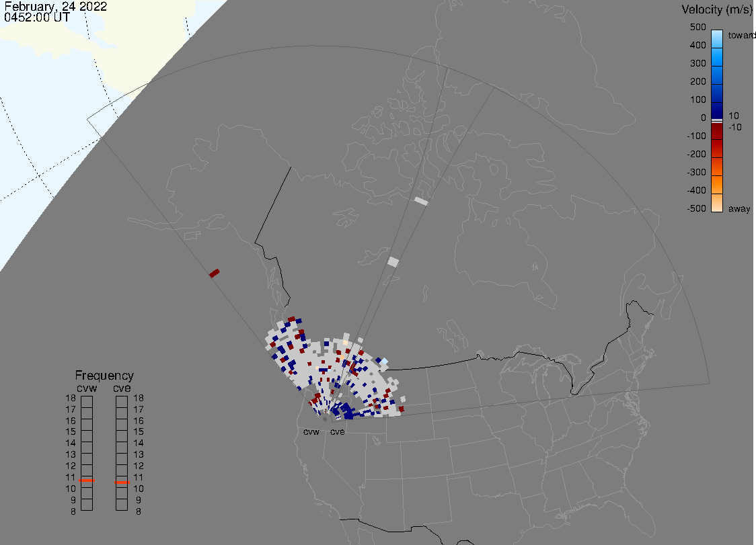Click the cvw header in Frequency legend

tap(87, 388)
